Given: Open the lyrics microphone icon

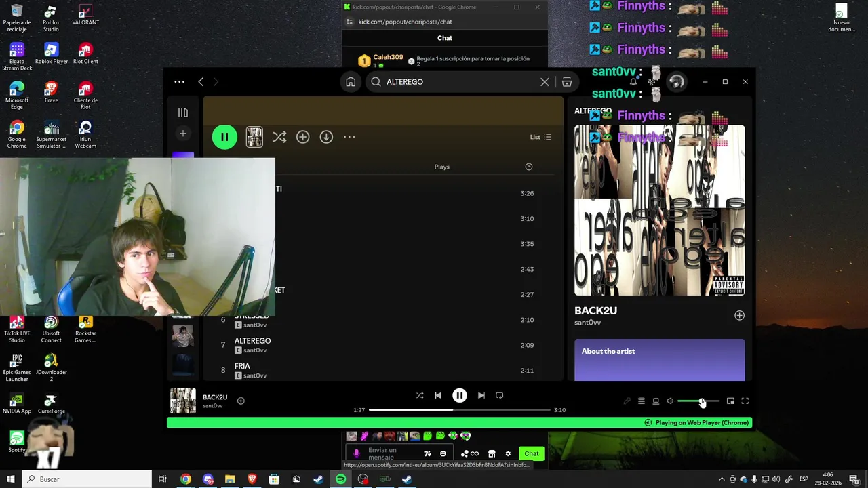Looking at the screenshot, I should click(627, 401).
